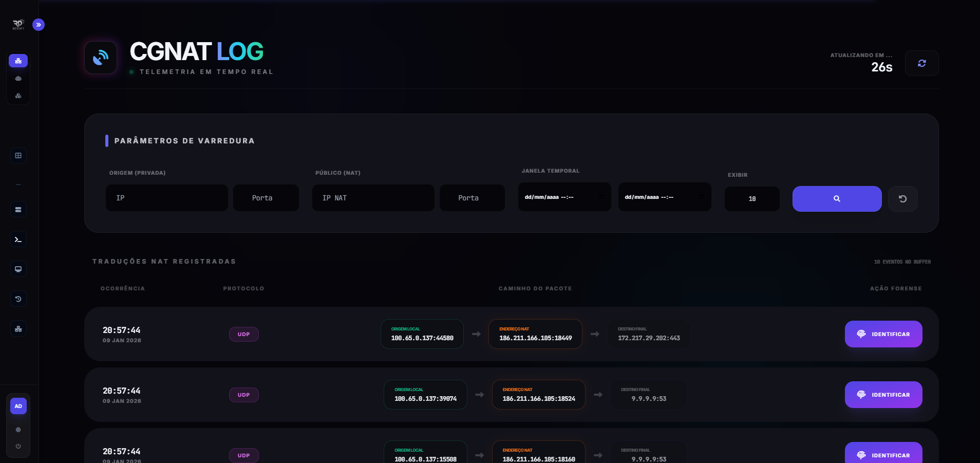Run the scan with the magnifier search button
The image size is (980, 463).
tap(837, 199)
